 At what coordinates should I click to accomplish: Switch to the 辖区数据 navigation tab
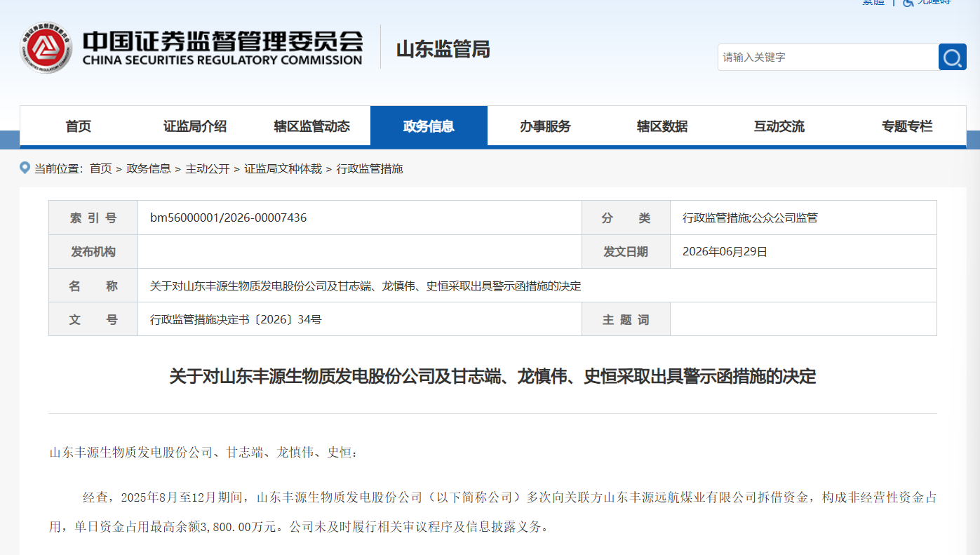coord(662,126)
